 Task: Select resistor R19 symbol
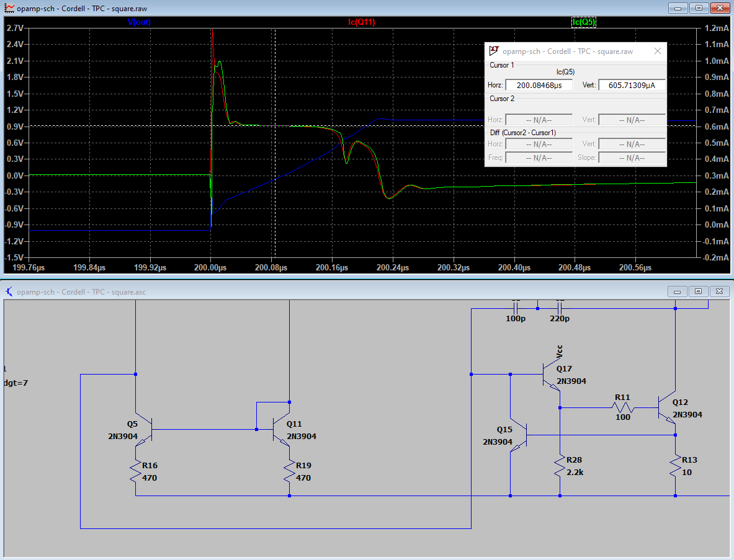pyautogui.click(x=289, y=471)
